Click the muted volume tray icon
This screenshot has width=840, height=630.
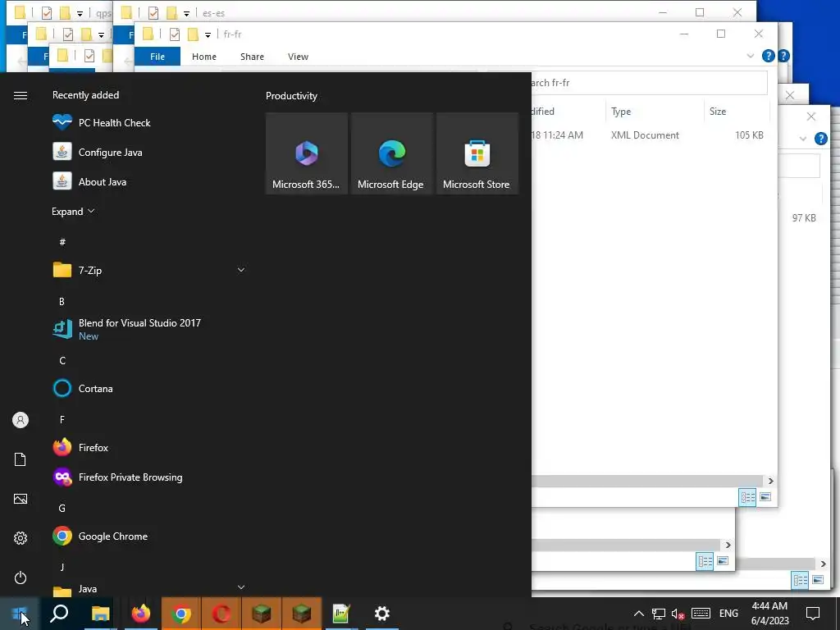pyautogui.click(x=678, y=614)
